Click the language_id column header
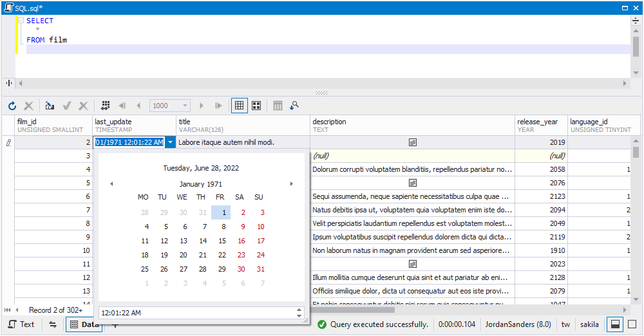Screen dimensions: 644x336 (x=604, y=126)
